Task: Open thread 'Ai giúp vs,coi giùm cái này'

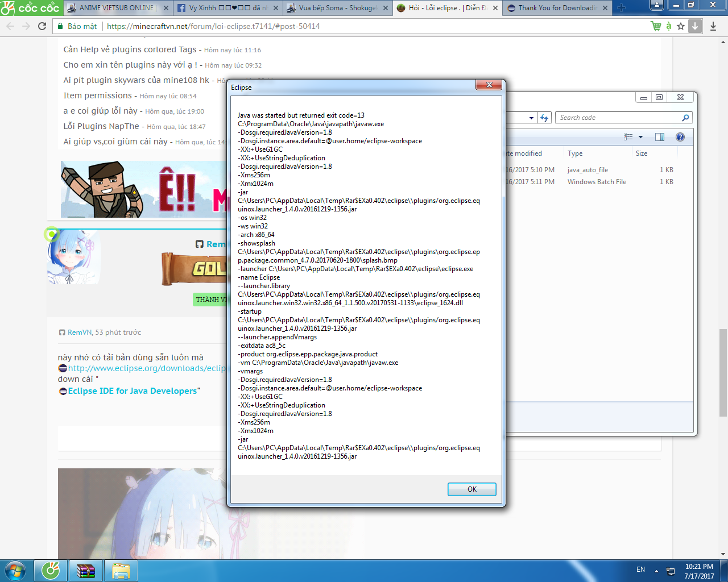Action: coord(115,142)
